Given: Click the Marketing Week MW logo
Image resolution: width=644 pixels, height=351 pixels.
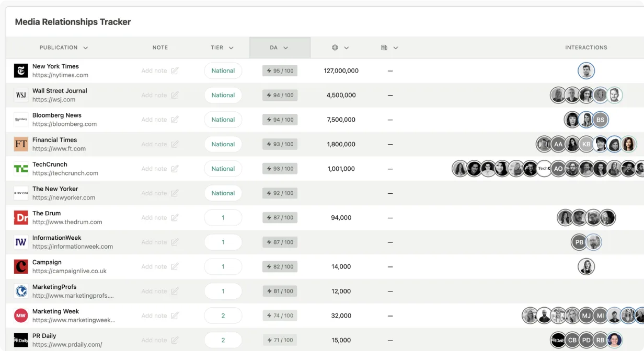Looking at the screenshot, I should point(21,315).
